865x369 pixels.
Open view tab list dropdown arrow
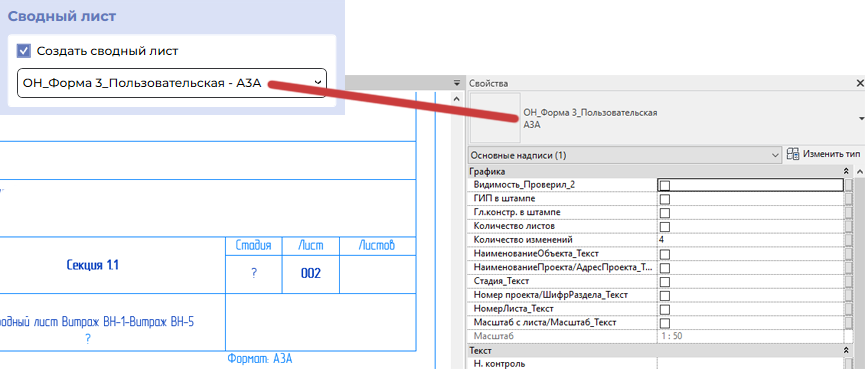coord(457,83)
